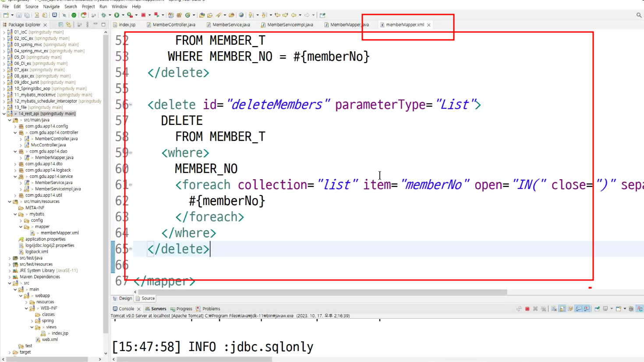Switch to the Source view tab
Viewport: 644px width, 362px height.
(145, 298)
